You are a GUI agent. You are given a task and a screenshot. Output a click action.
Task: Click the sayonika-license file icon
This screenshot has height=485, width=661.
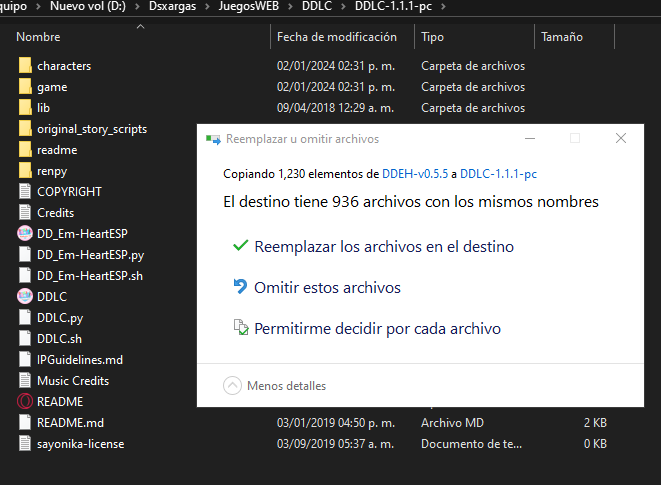(x=25, y=443)
